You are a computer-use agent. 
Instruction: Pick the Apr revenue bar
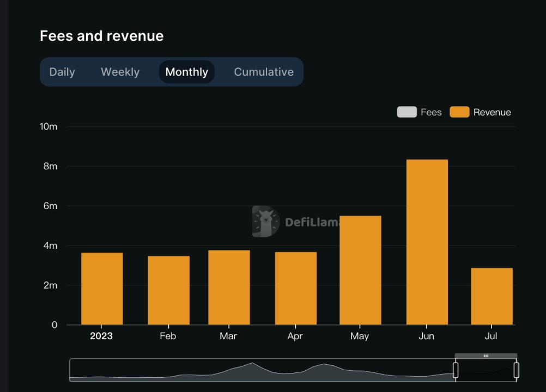[295, 289]
